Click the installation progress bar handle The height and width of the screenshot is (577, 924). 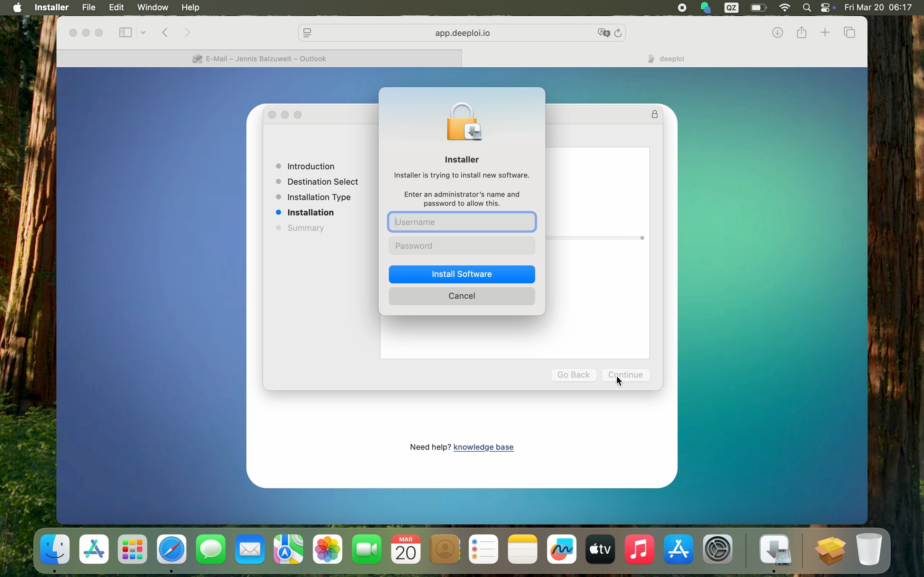point(642,238)
